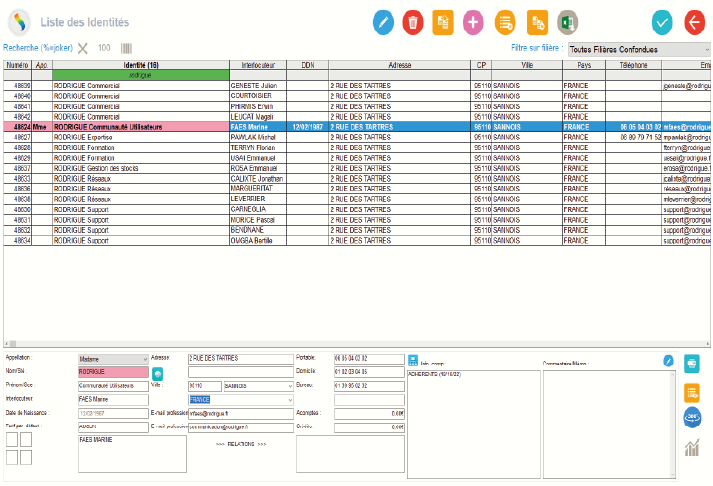
Task: Select the MORICE Pascal row
Action: pyautogui.click(x=357, y=220)
